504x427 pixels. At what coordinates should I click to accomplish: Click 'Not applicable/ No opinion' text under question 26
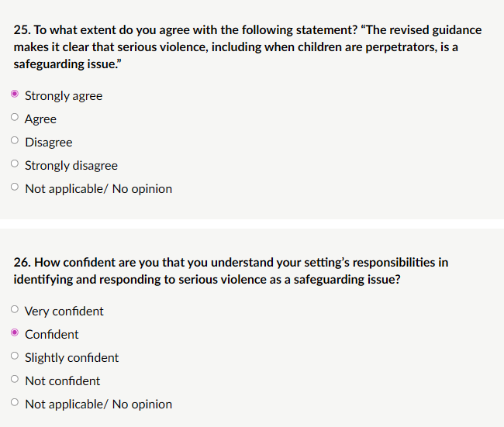coord(98,405)
